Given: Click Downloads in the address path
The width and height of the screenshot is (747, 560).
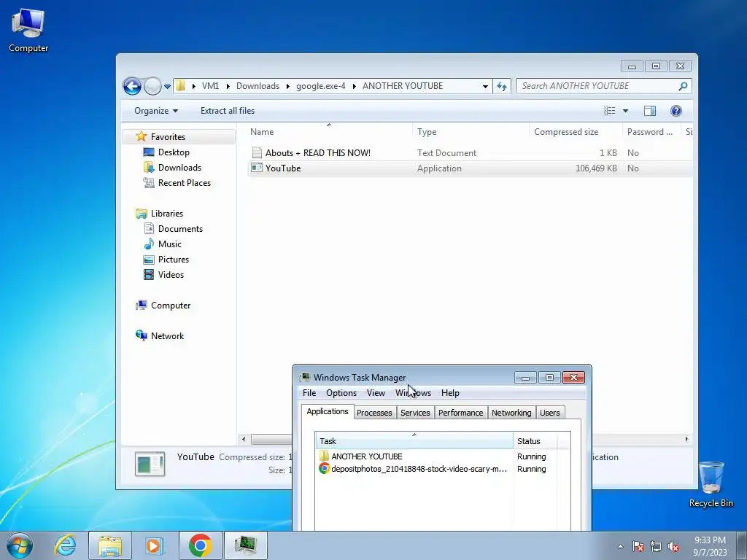Looking at the screenshot, I should (x=258, y=86).
